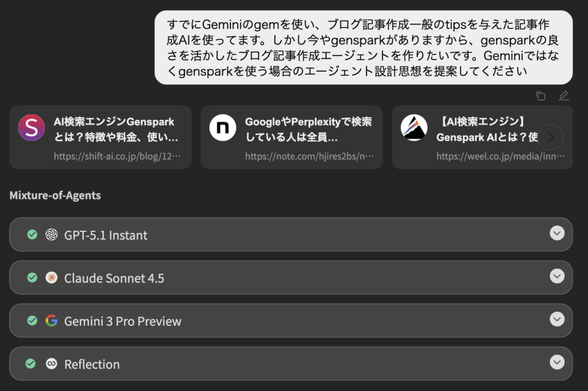Click the copy message icon

tap(540, 96)
